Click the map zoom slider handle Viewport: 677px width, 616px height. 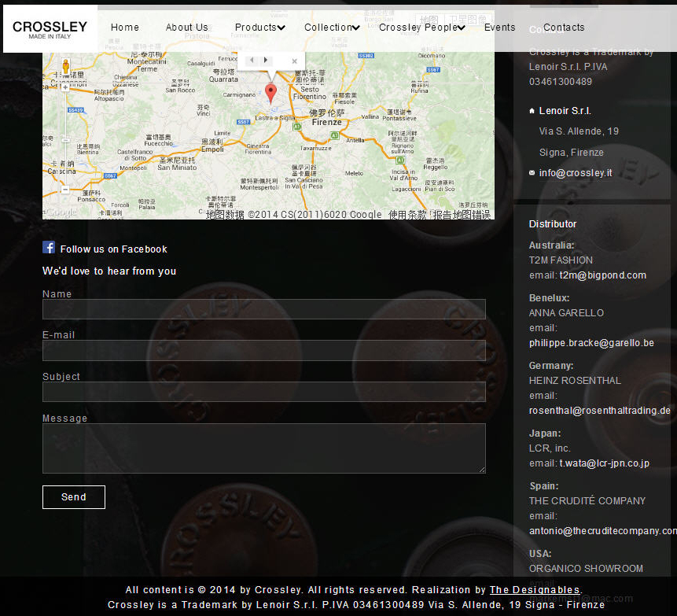point(65,140)
